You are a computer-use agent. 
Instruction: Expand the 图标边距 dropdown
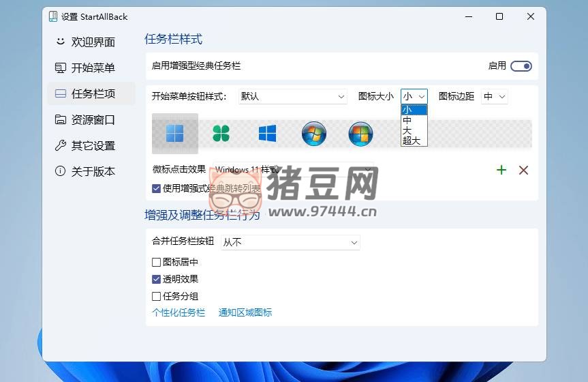495,97
